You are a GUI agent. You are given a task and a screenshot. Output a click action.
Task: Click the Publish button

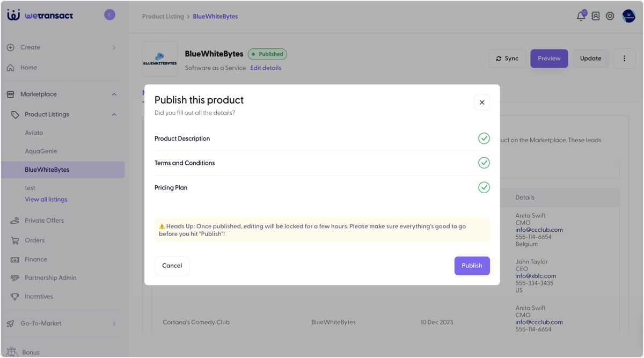coord(472,266)
